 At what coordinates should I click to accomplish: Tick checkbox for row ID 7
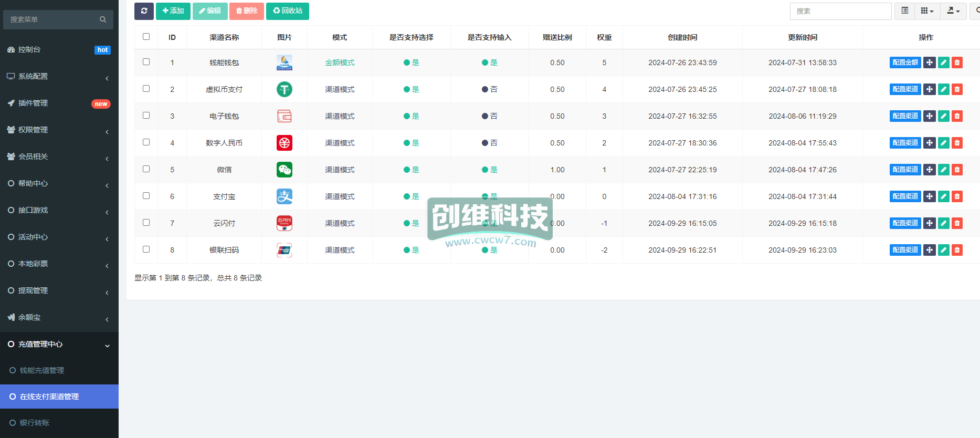(x=146, y=222)
